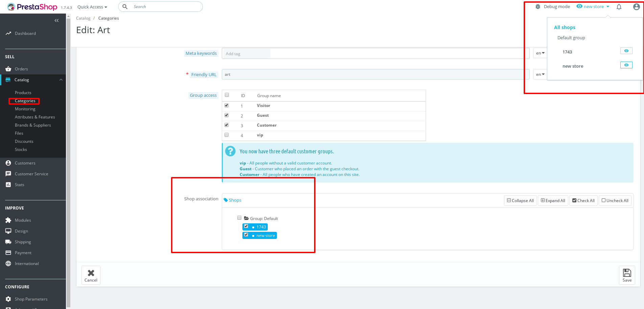Viewport: 644px width, 309px height.
Task: View the 1743 shop via eye icon
Action: pyautogui.click(x=626, y=51)
